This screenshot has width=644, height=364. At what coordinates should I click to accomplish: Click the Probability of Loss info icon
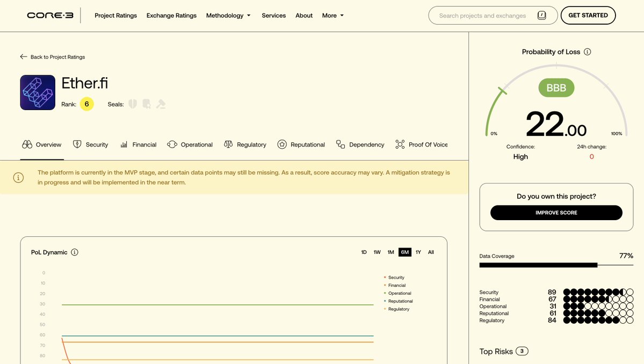point(587,52)
